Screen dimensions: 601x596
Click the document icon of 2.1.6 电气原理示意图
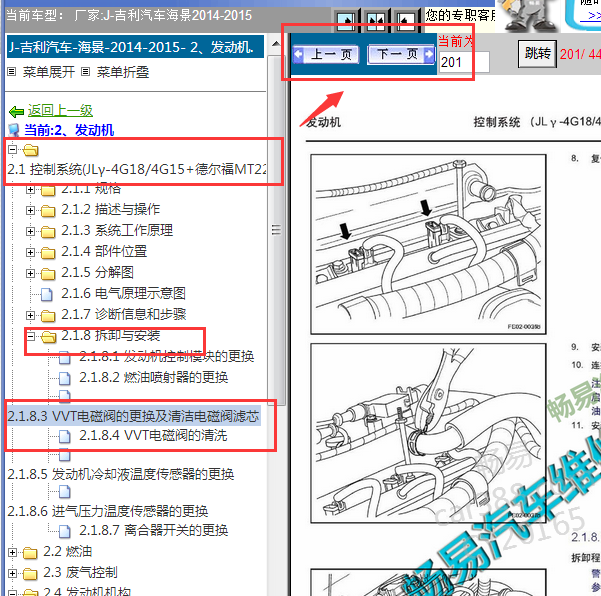(47, 294)
